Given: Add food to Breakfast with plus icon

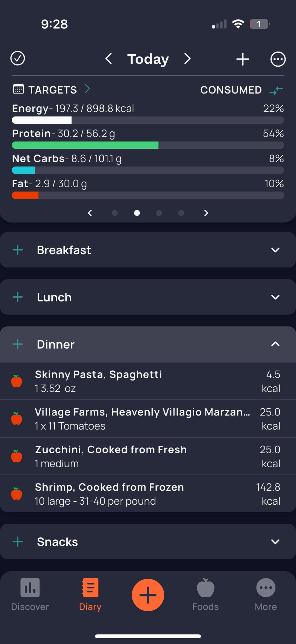Looking at the screenshot, I should coord(18,250).
